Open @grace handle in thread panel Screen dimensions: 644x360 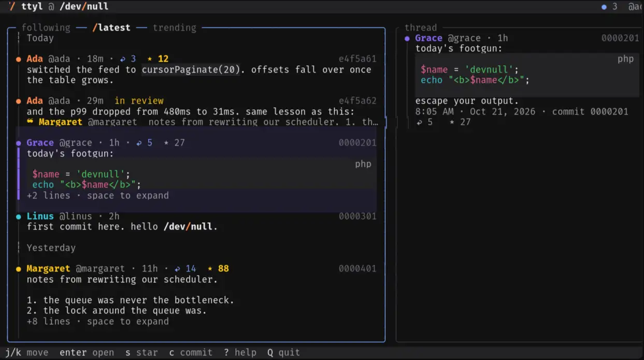[x=464, y=38]
